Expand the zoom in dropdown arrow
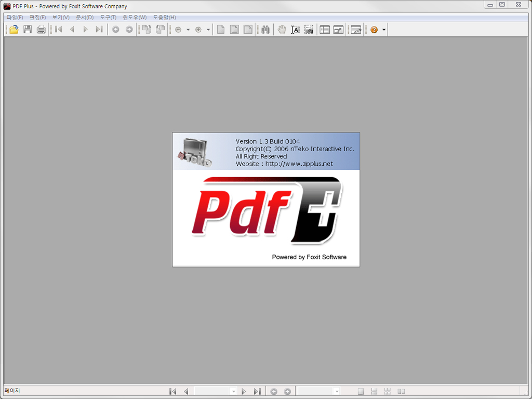 (x=208, y=30)
